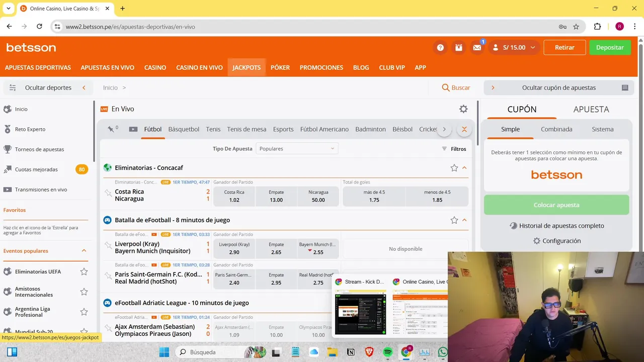
Task: Open Club VIP menu item
Action: tap(392, 67)
